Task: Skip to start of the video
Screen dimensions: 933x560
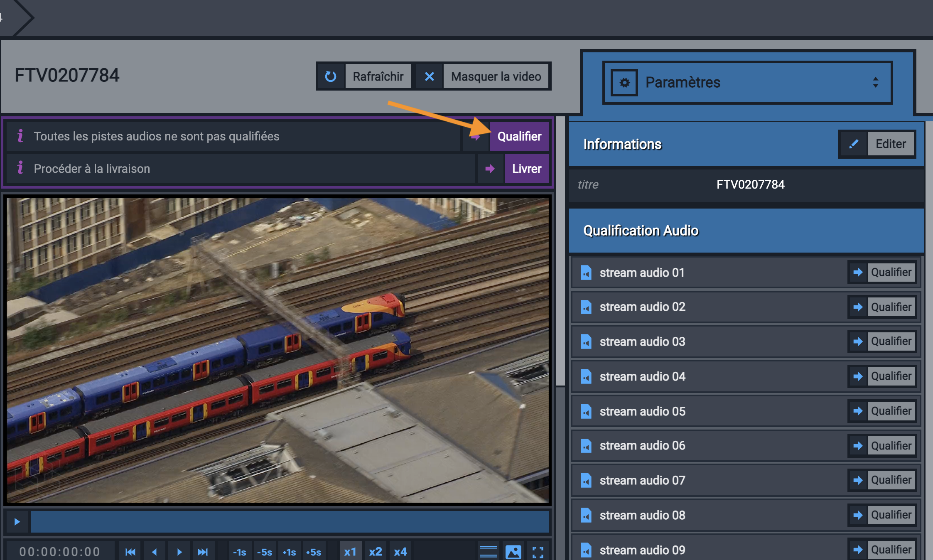Action: [x=130, y=552]
